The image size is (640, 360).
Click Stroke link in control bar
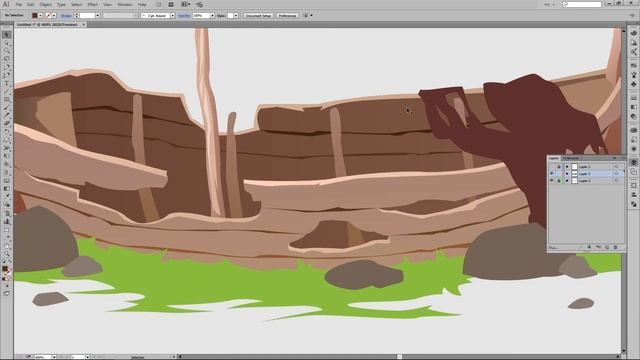[x=66, y=16]
